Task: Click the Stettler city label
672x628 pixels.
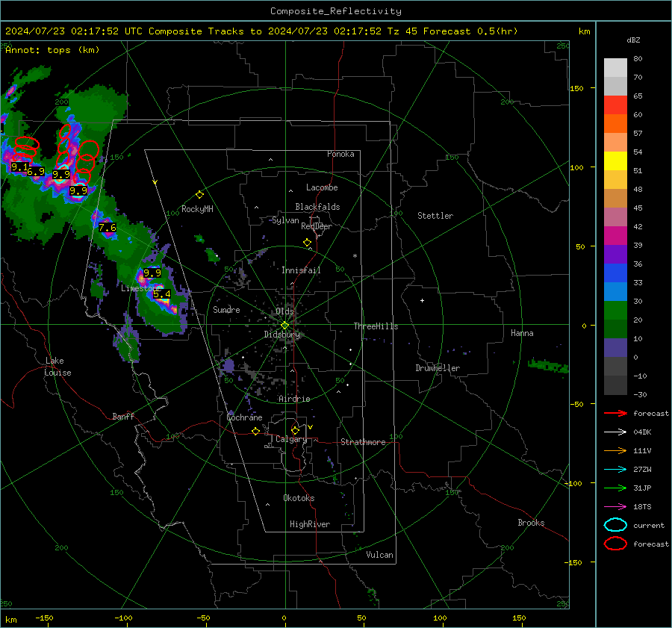Action: point(435,216)
